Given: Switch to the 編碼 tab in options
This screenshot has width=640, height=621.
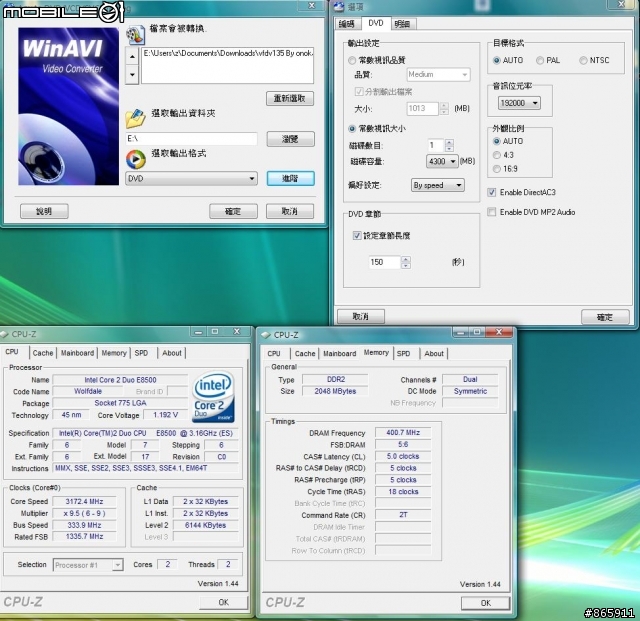Looking at the screenshot, I should (x=347, y=24).
